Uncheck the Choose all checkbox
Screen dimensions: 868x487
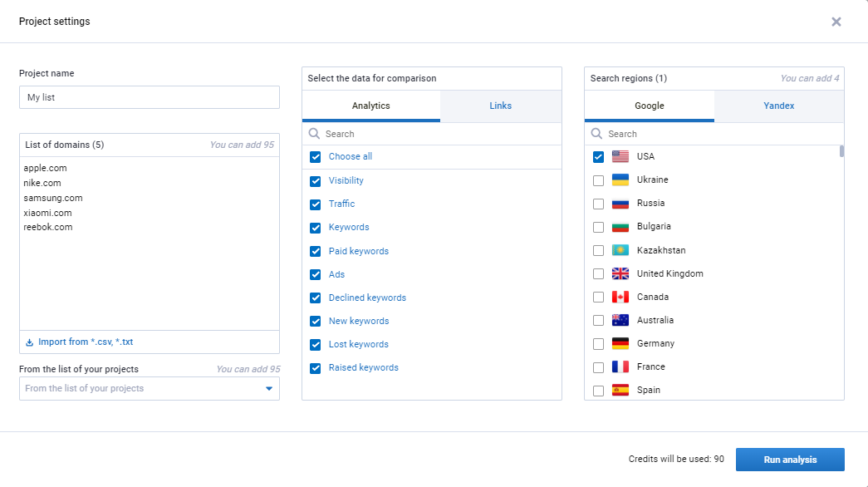[316, 156]
